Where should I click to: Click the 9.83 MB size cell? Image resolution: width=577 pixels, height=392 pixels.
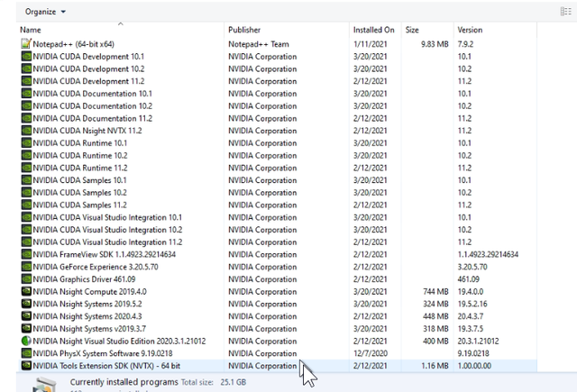click(435, 44)
